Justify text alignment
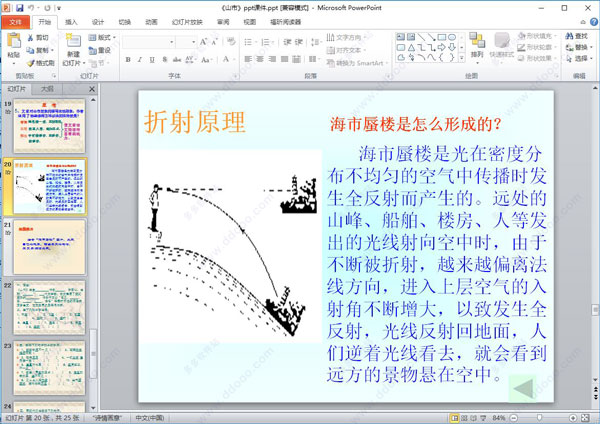Viewport: 600px width, 424px height. click(284, 59)
